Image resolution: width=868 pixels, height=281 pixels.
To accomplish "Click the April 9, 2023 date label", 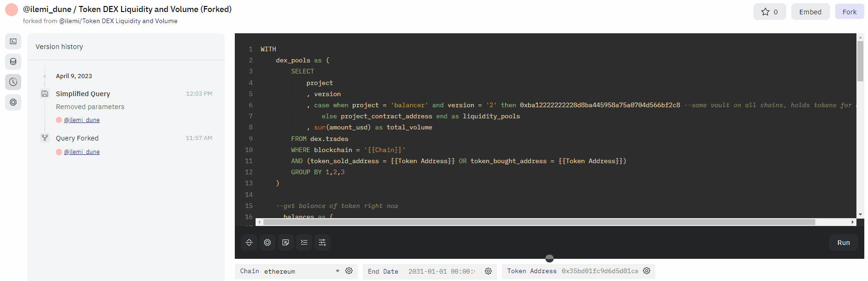I will 74,76.
